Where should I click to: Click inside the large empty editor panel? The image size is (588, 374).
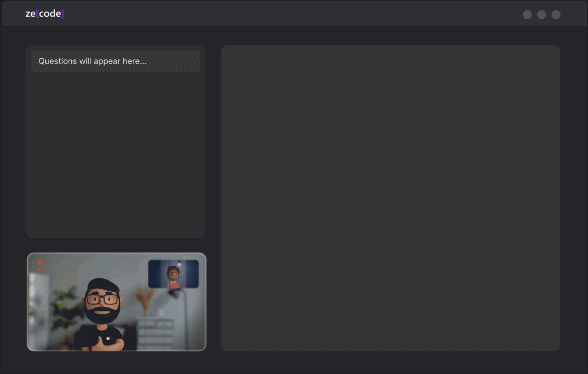(390, 198)
